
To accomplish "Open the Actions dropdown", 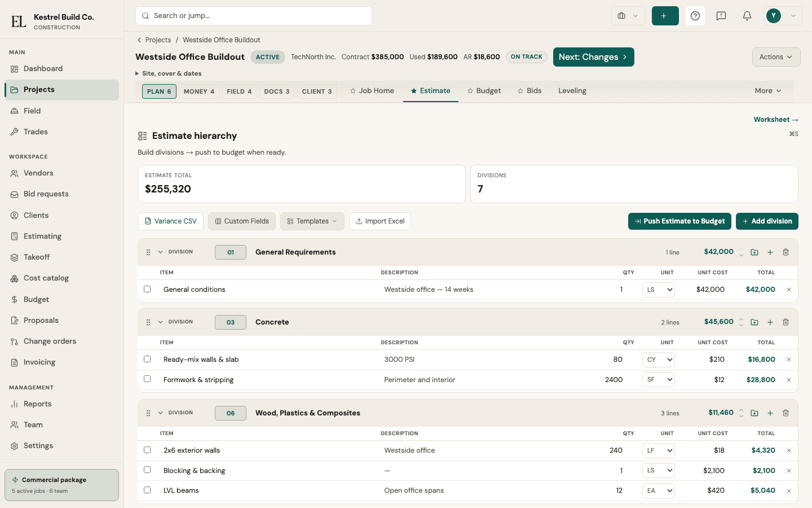I will 776,57.
